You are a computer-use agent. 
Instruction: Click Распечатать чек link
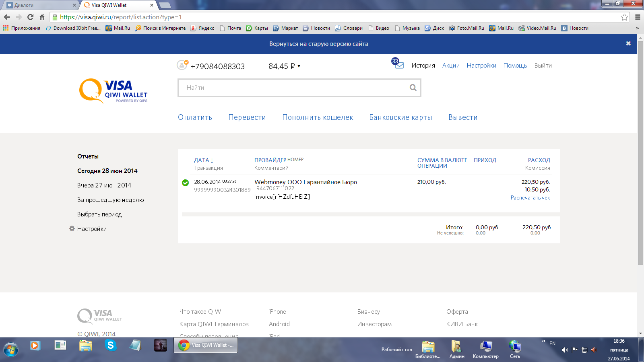[x=530, y=197]
